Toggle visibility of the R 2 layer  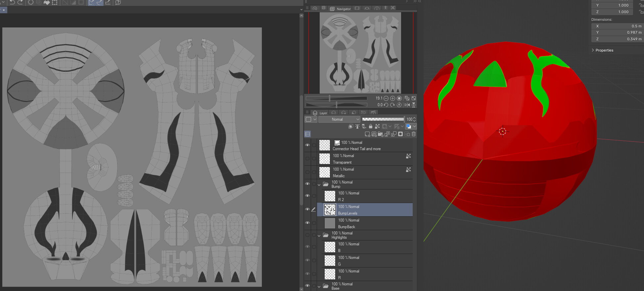point(307,196)
